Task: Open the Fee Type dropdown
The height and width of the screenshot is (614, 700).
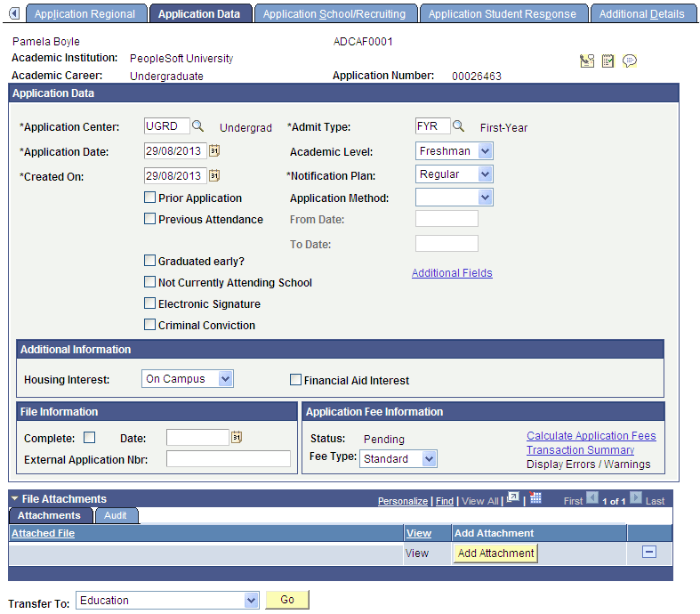Action: (x=398, y=458)
